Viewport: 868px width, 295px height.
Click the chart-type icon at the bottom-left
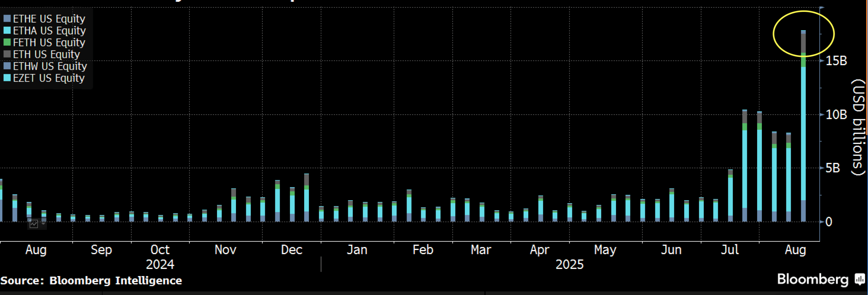(34, 224)
